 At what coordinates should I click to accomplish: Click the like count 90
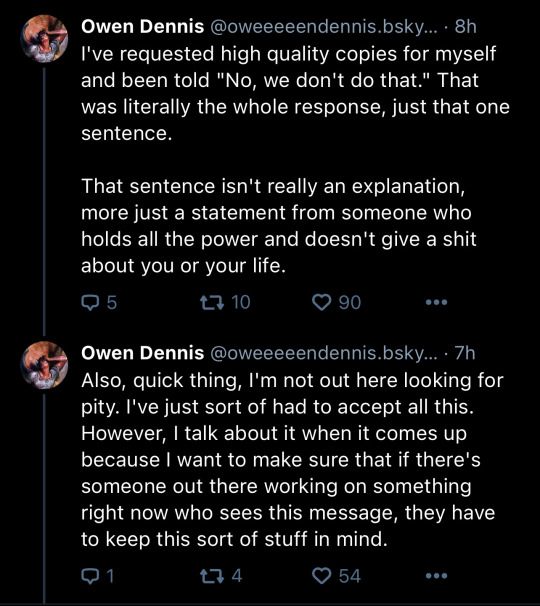(350, 302)
